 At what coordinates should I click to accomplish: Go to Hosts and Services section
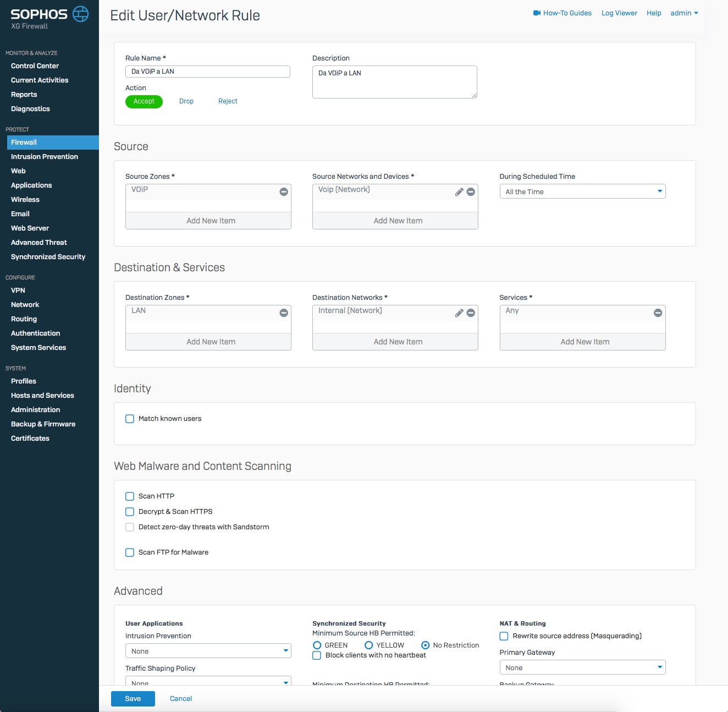pyautogui.click(x=42, y=396)
